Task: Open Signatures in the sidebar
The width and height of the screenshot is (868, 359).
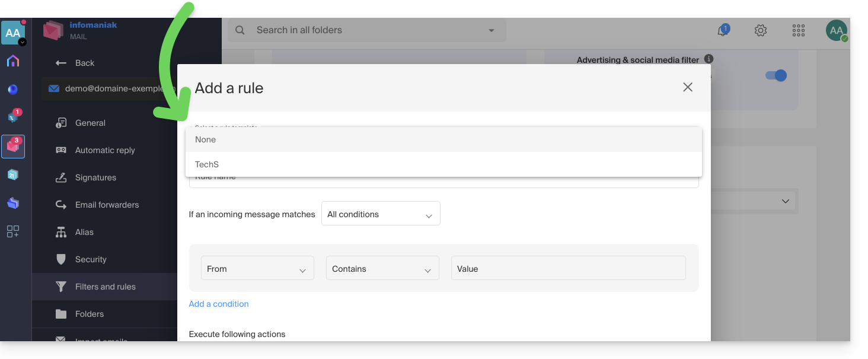Action: (x=95, y=177)
